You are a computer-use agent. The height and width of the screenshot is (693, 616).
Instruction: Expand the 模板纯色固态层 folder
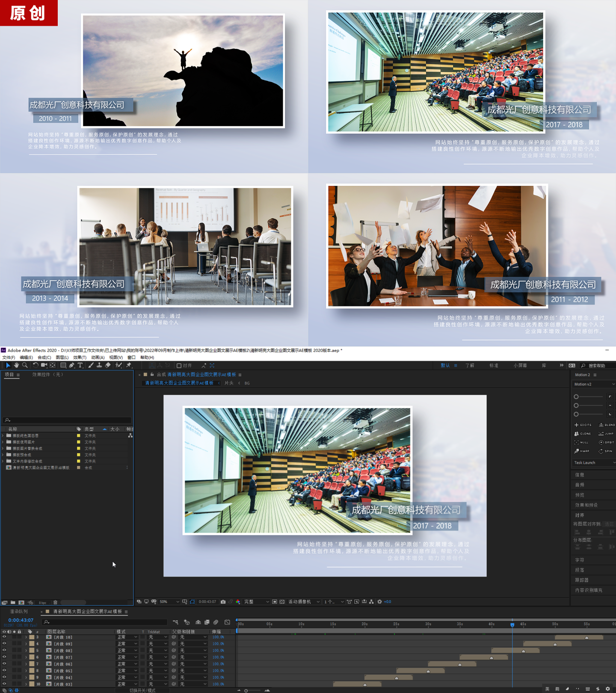pyautogui.click(x=3, y=435)
